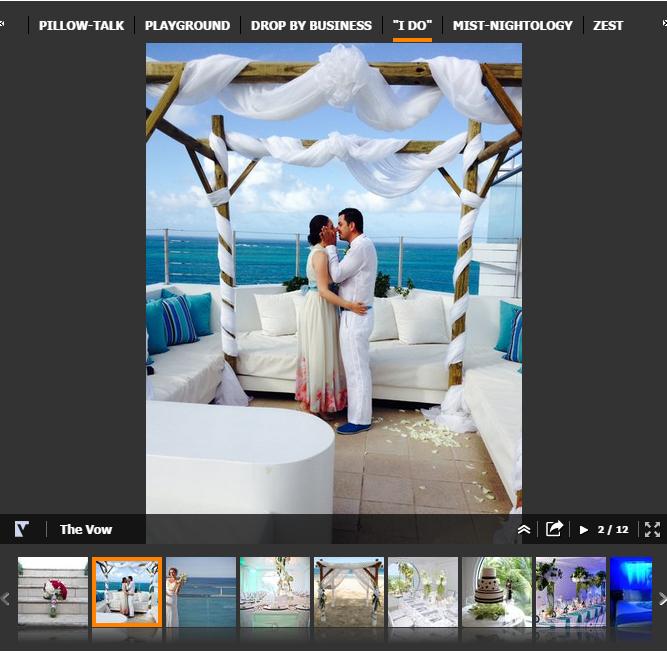Advance thumbnails with the right arrow
The image size is (667, 653).
pos(662,599)
